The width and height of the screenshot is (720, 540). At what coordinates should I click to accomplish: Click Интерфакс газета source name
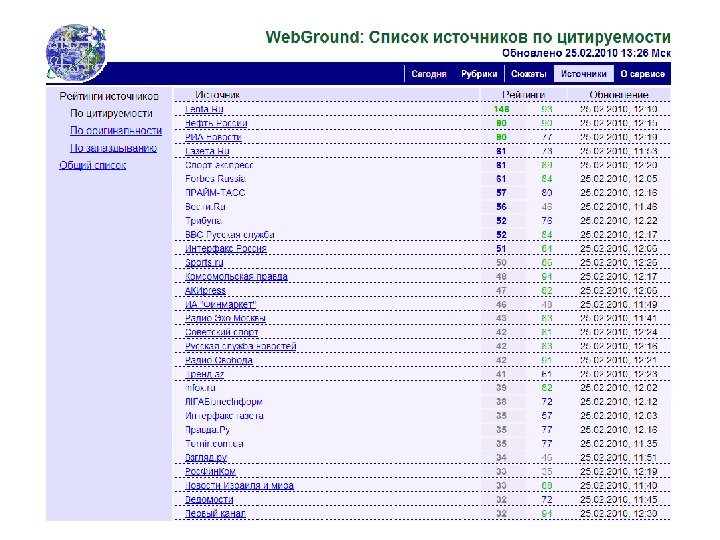pos(224,416)
